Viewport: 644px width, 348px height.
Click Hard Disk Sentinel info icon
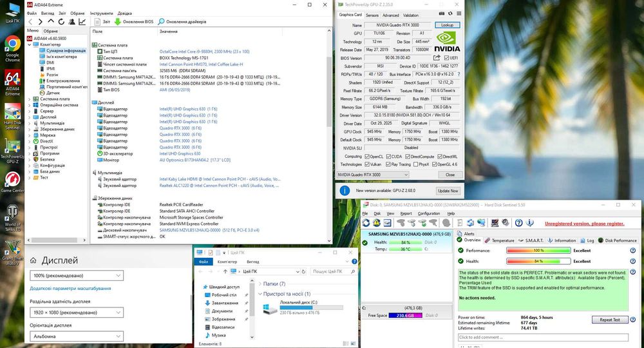point(530,223)
